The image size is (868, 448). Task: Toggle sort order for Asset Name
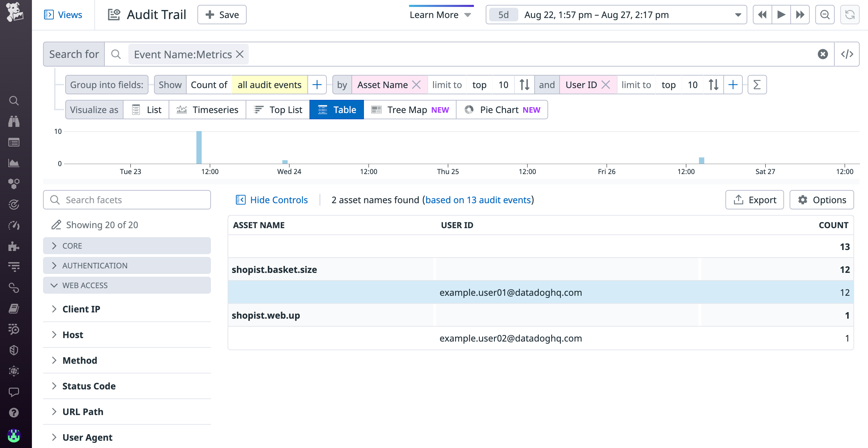(524, 85)
